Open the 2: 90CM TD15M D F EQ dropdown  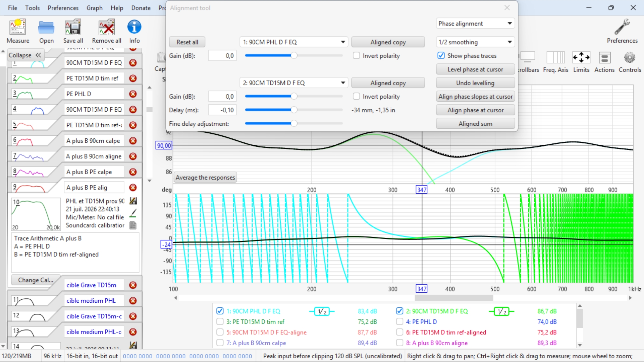pos(294,83)
